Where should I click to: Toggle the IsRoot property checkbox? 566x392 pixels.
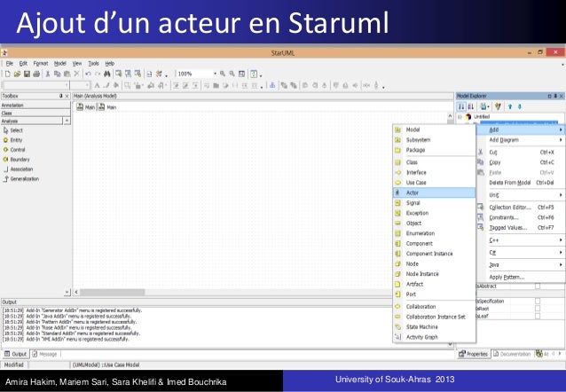point(538,309)
